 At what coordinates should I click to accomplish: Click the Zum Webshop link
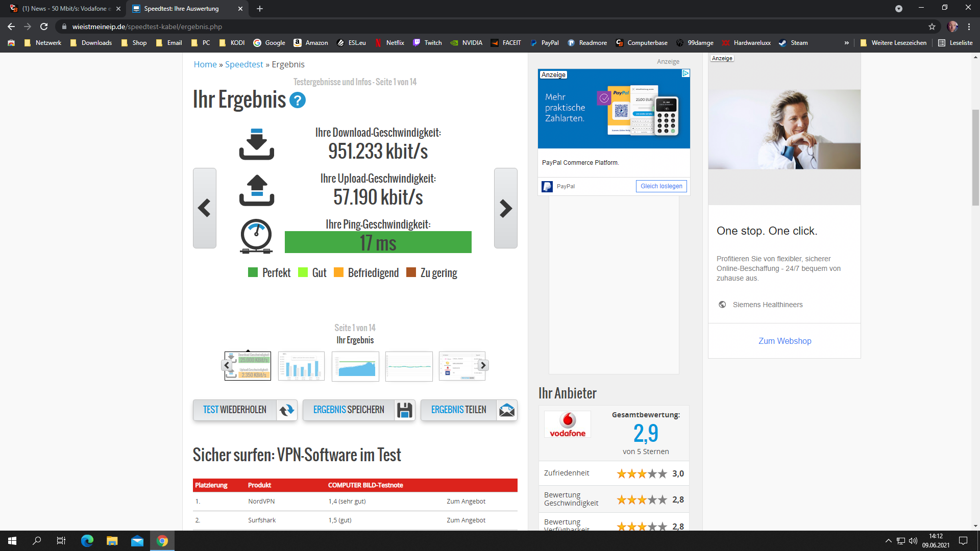tap(785, 341)
